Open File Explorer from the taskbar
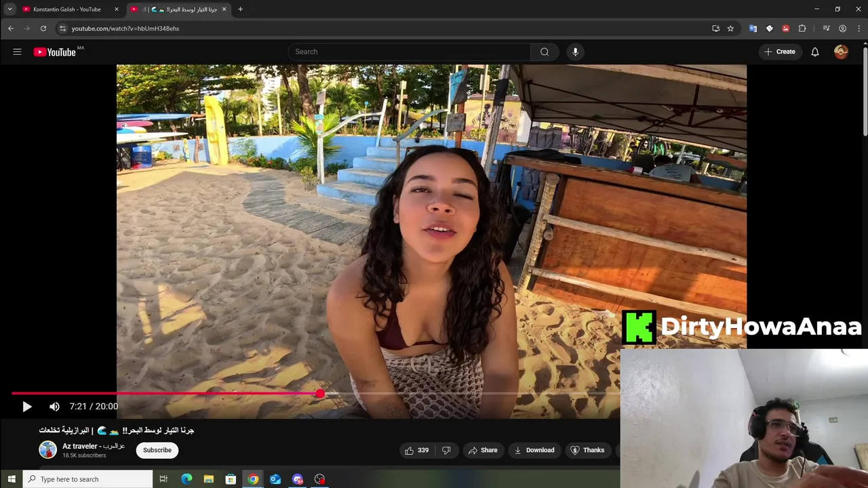 pos(209,479)
